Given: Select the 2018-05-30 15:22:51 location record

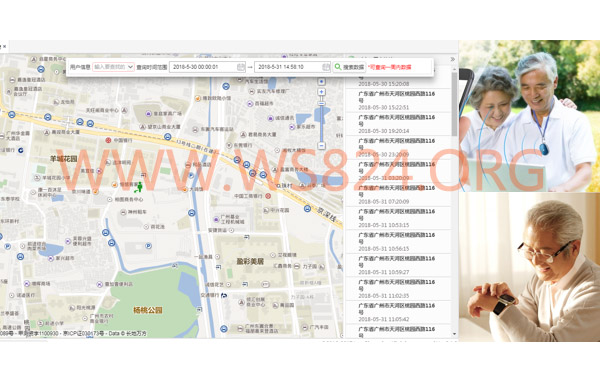Looking at the screenshot, I should point(398,100).
